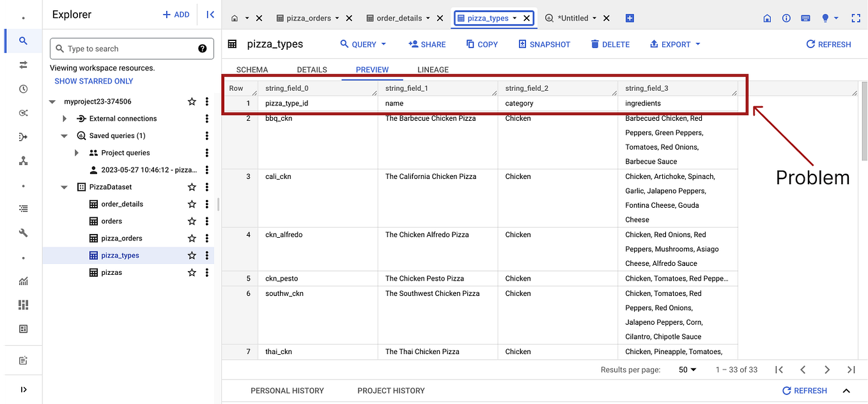This screenshot has width=868, height=404.
Task: Star the pizza_orders table
Action: click(x=191, y=238)
